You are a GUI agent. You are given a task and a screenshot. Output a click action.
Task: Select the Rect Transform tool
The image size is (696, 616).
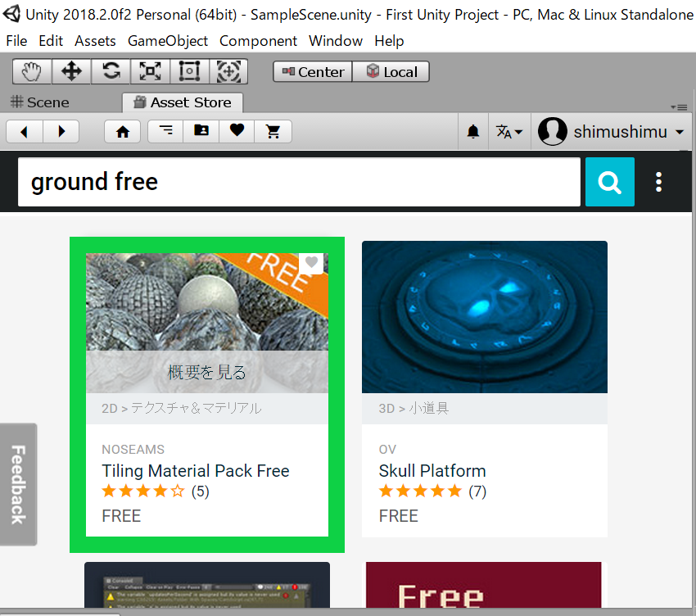click(x=189, y=72)
